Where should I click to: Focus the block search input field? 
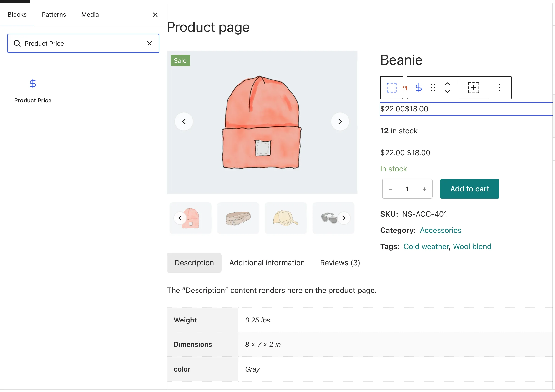tap(83, 44)
